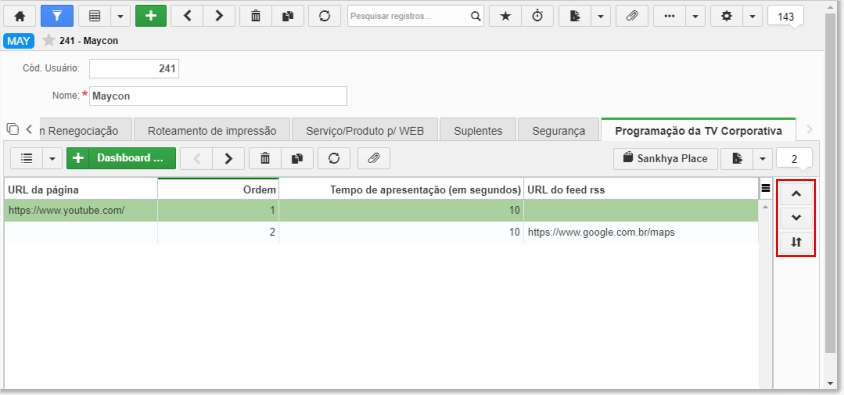Open attachments paperclip in top toolbar
Viewport: 844px width, 395px height.
pyautogui.click(x=632, y=16)
